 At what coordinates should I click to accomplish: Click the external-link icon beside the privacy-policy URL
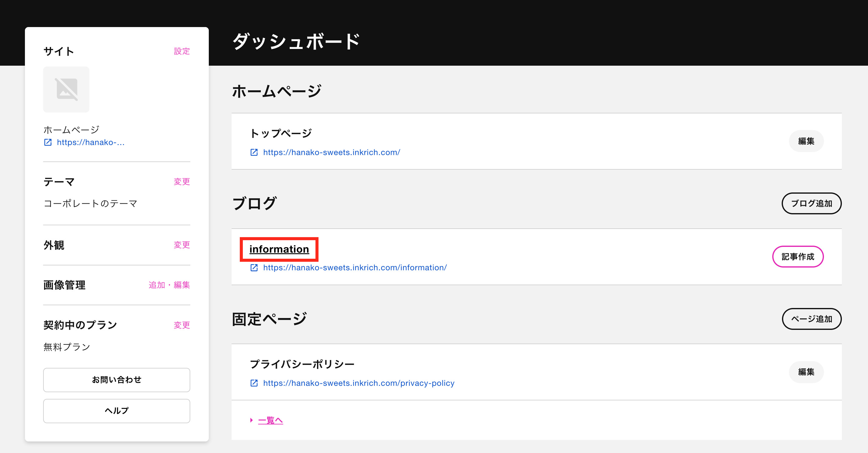click(x=254, y=383)
